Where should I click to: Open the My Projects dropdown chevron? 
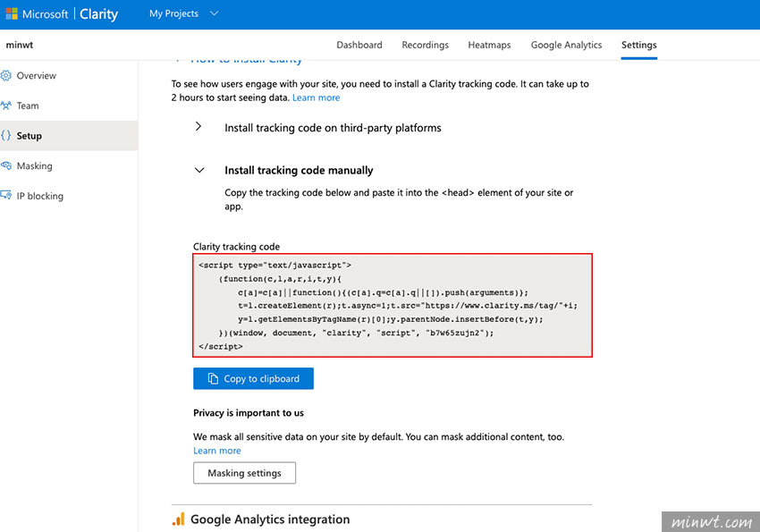point(215,13)
